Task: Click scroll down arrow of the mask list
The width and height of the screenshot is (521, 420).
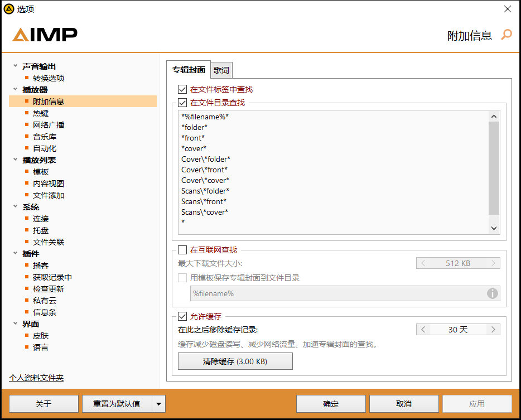Action: click(x=494, y=228)
